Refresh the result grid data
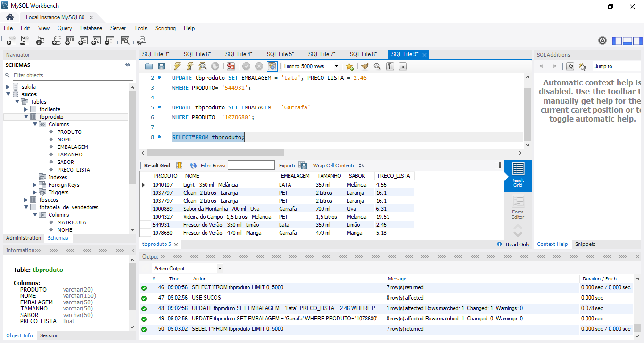 pyautogui.click(x=193, y=165)
